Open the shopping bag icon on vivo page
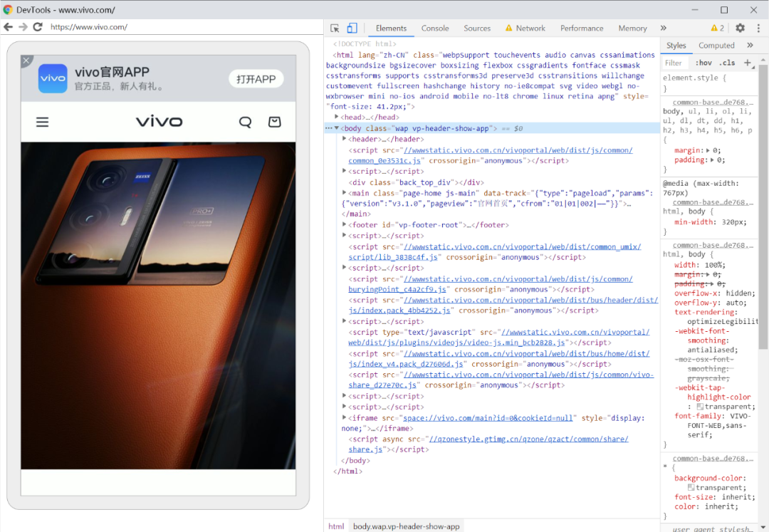The height and width of the screenshot is (532, 769). pos(275,122)
